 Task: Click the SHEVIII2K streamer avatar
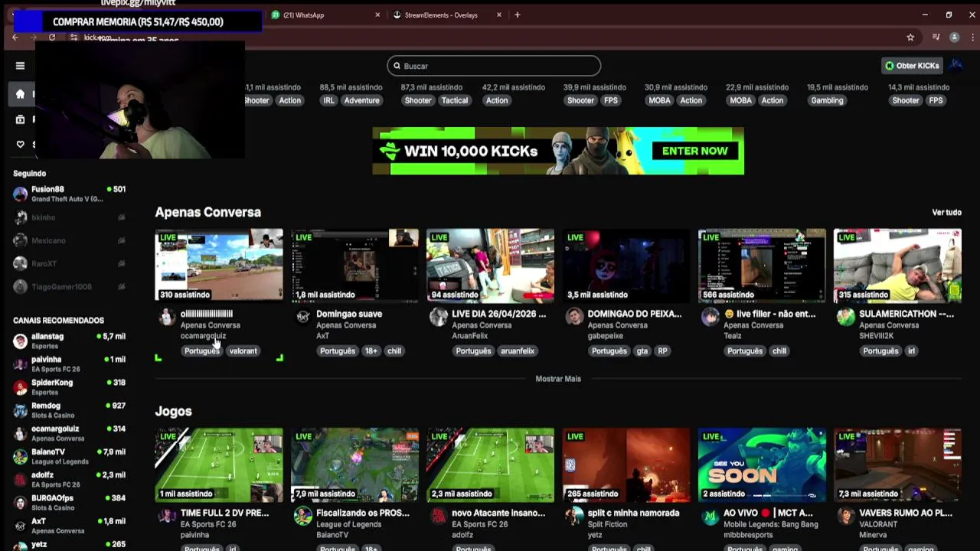pyautogui.click(x=845, y=317)
